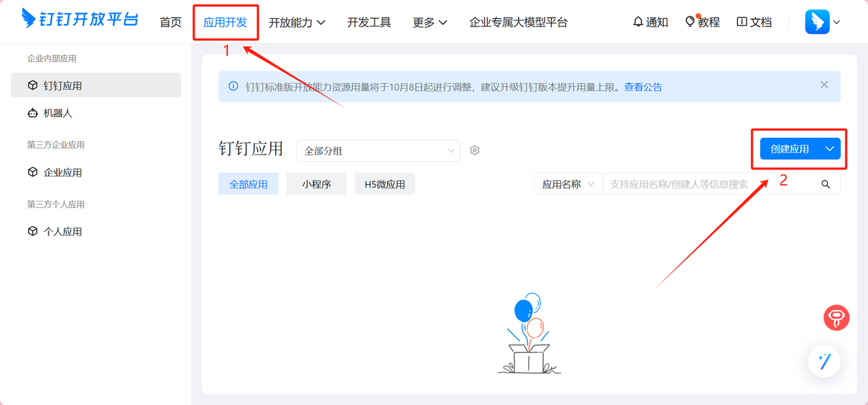Click the 第三方个人应用 section label
The height and width of the screenshot is (405, 868).
[x=56, y=204]
